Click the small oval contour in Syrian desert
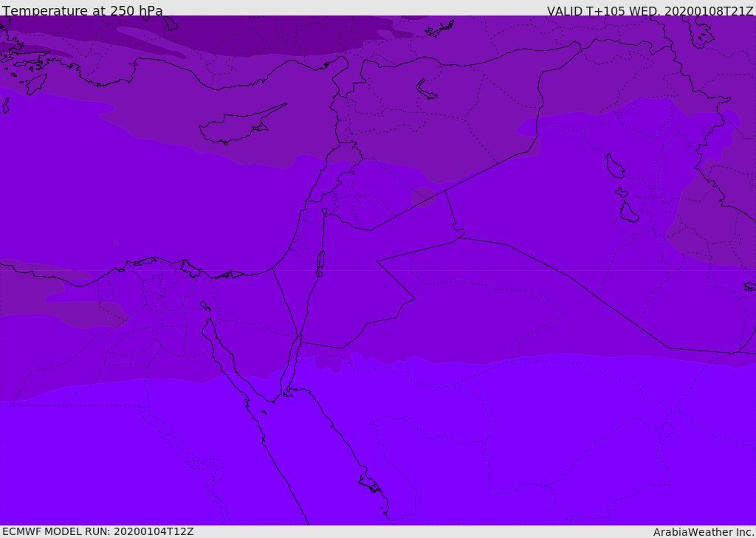The height and width of the screenshot is (538, 756). click(x=423, y=197)
